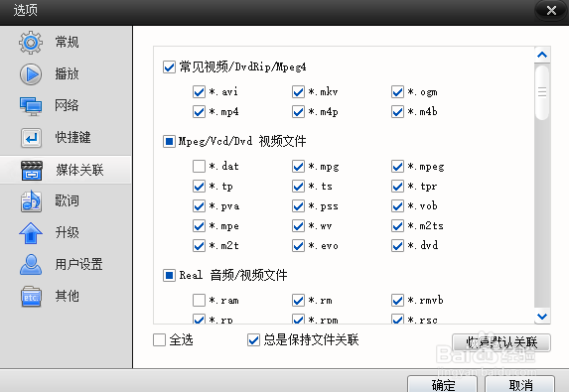
Task: Open the 常规 gear icon
Action: tap(31, 43)
